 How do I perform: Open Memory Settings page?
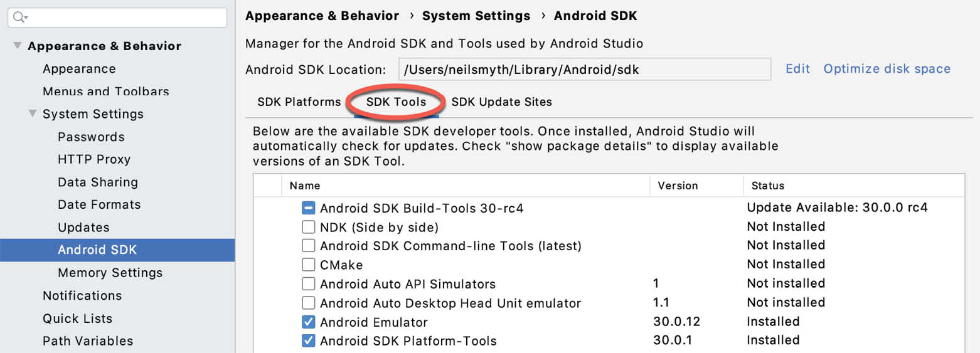click(110, 273)
